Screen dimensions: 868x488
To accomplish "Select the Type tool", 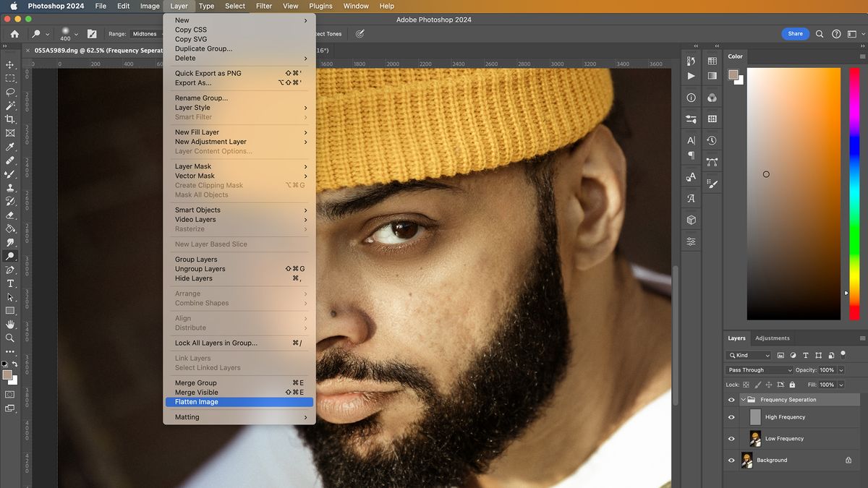I will click(x=10, y=284).
